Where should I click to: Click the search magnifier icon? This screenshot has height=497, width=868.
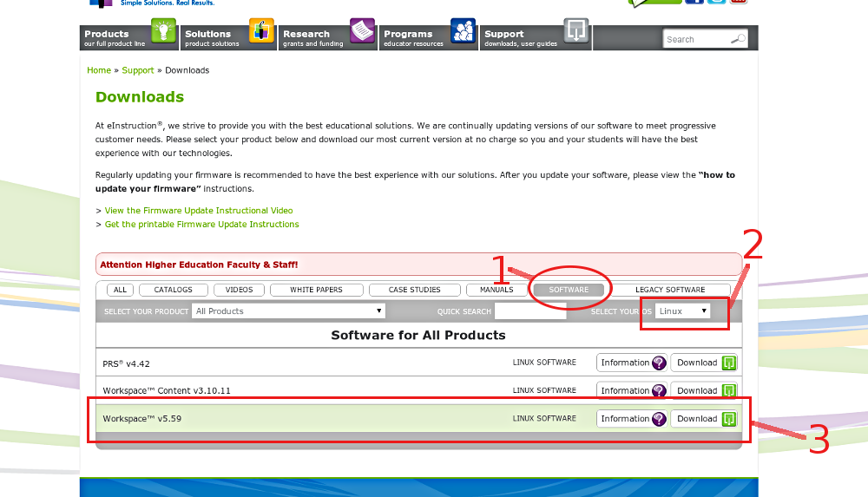pyautogui.click(x=738, y=39)
